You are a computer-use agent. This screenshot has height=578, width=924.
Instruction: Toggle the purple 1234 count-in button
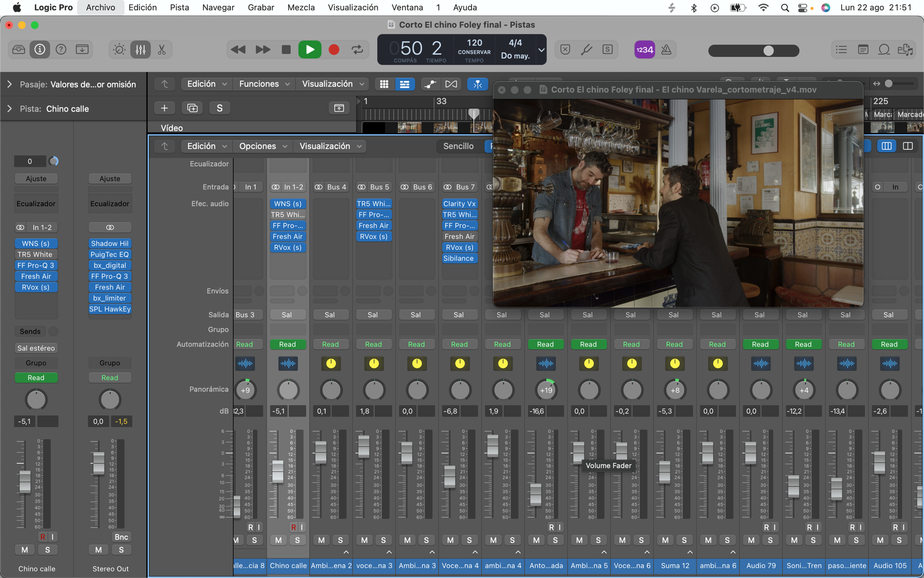point(644,50)
